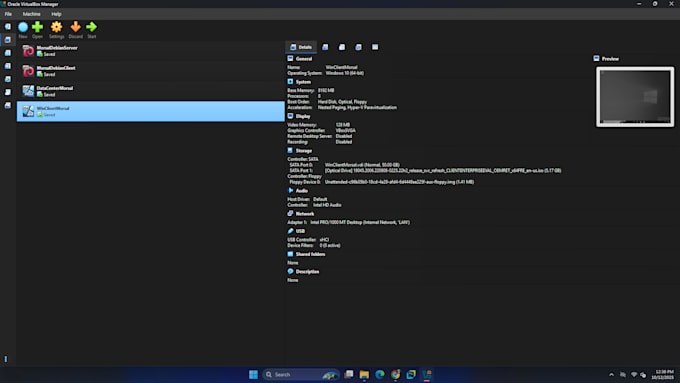Screen dimensions: 680x383
Task: Select the highlighted Machines sidebar tool
Action: (x=8, y=39)
